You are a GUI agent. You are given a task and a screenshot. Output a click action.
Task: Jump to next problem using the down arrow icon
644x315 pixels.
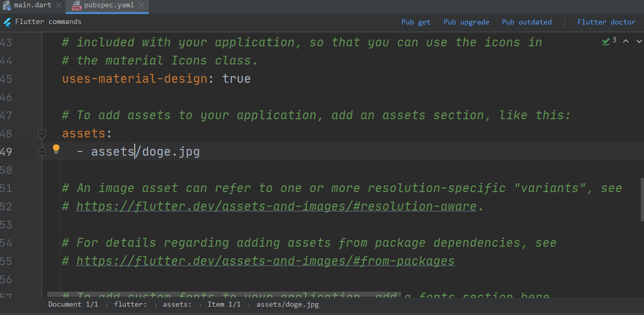(x=639, y=41)
